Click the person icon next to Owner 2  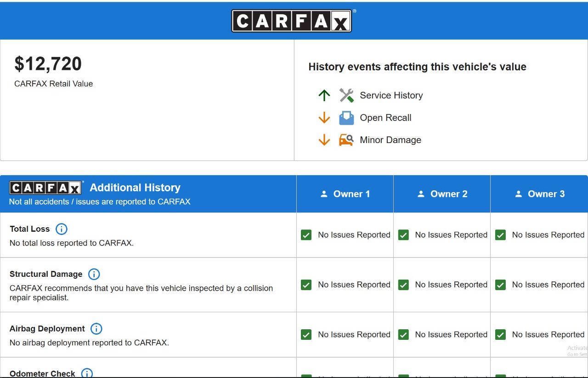pyautogui.click(x=421, y=194)
